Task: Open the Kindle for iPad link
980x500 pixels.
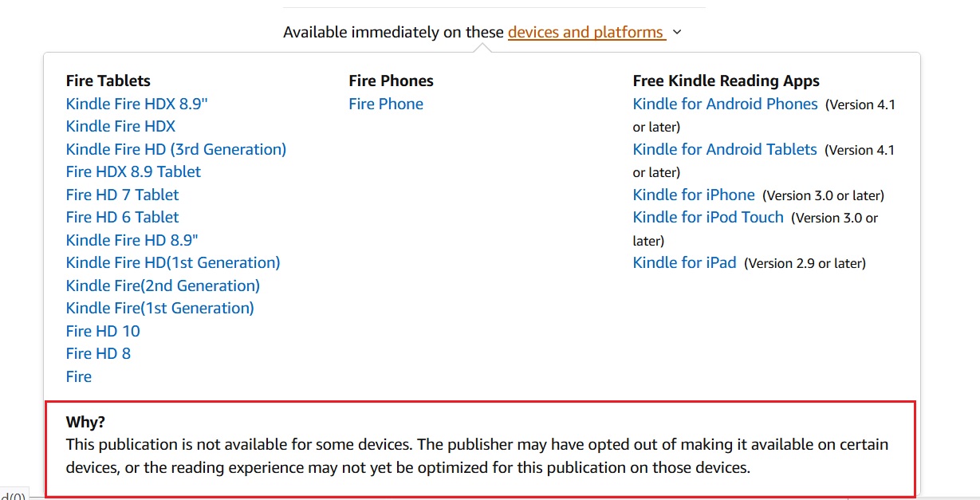Action: tap(684, 263)
